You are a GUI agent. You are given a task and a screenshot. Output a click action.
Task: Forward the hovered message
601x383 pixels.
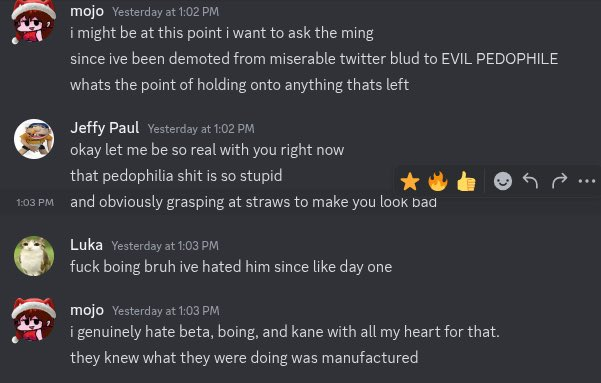[559, 181]
